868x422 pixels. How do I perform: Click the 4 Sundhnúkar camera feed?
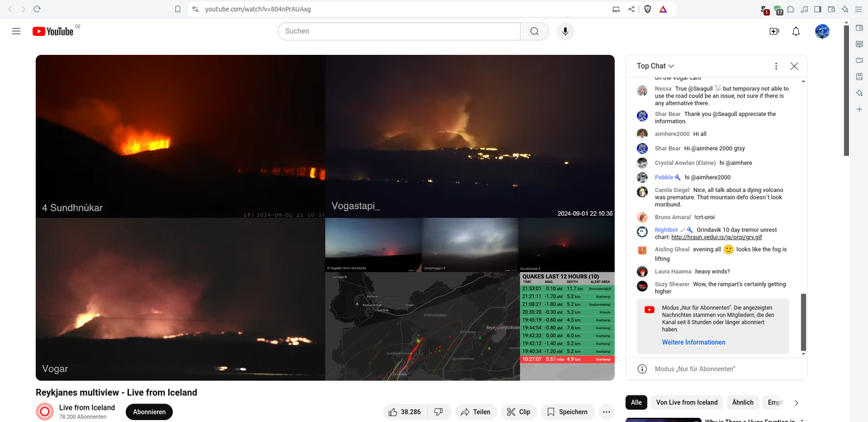tap(180, 136)
